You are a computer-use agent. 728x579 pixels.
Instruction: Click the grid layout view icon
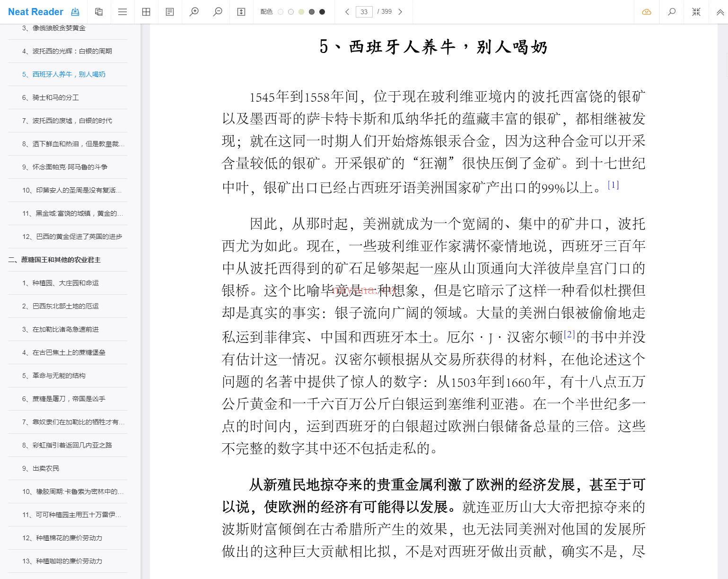146,12
